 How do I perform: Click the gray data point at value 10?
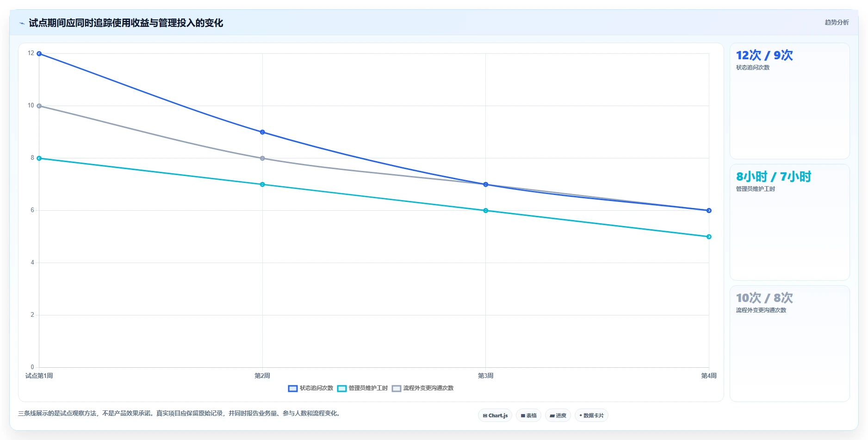click(x=39, y=106)
